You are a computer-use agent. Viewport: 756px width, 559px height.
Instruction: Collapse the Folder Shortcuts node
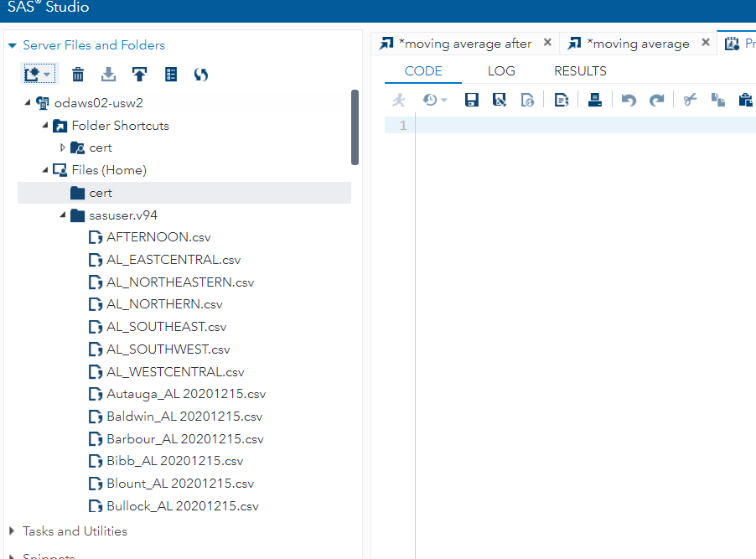[44, 125]
